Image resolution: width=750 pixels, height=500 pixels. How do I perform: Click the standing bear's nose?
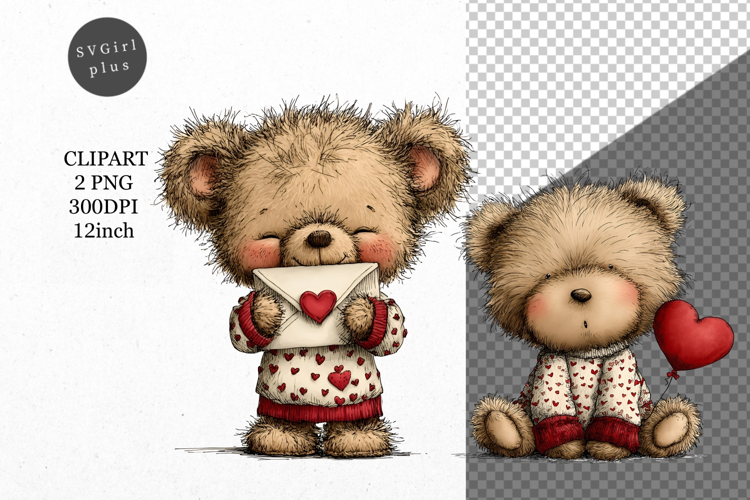pos(318,239)
